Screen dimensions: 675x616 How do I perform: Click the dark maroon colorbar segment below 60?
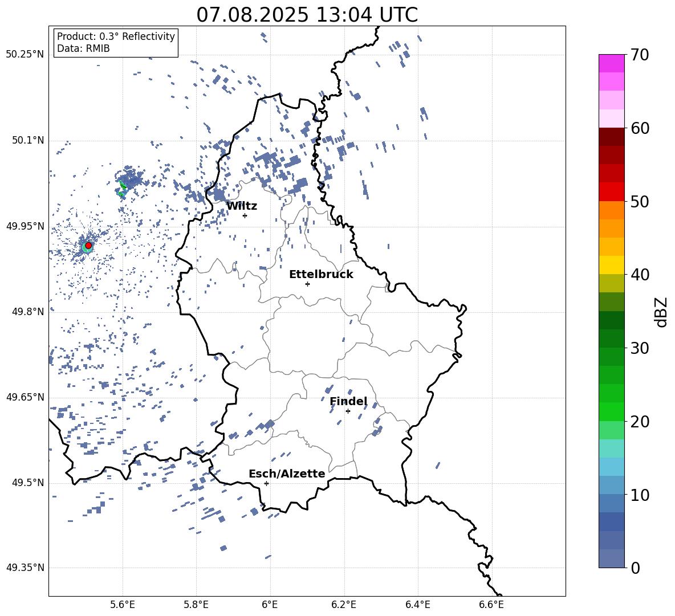[612, 137]
